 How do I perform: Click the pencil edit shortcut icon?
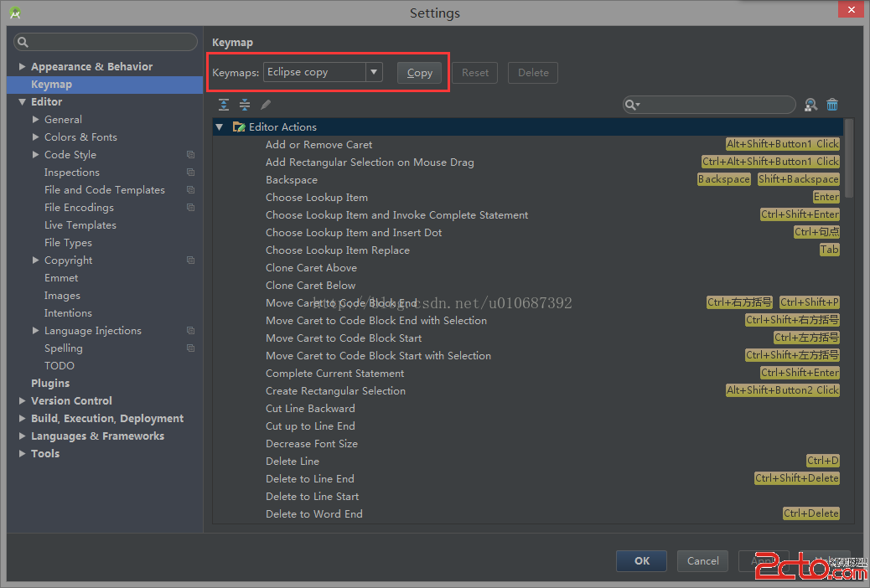tap(266, 105)
